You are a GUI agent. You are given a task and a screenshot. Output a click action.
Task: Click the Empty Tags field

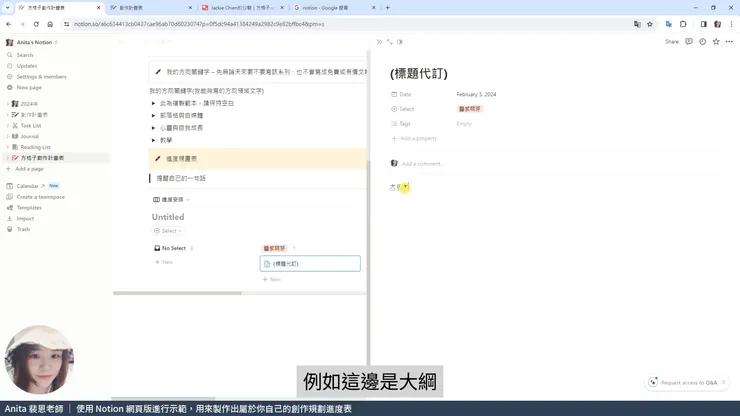click(x=464, y=124)
